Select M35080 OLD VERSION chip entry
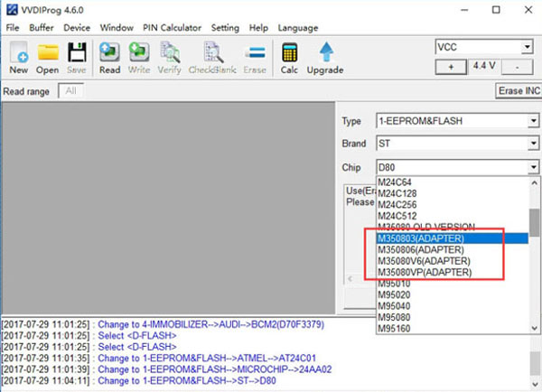The width and height of the screenshot is (542, 392). (x=453, y=227)
